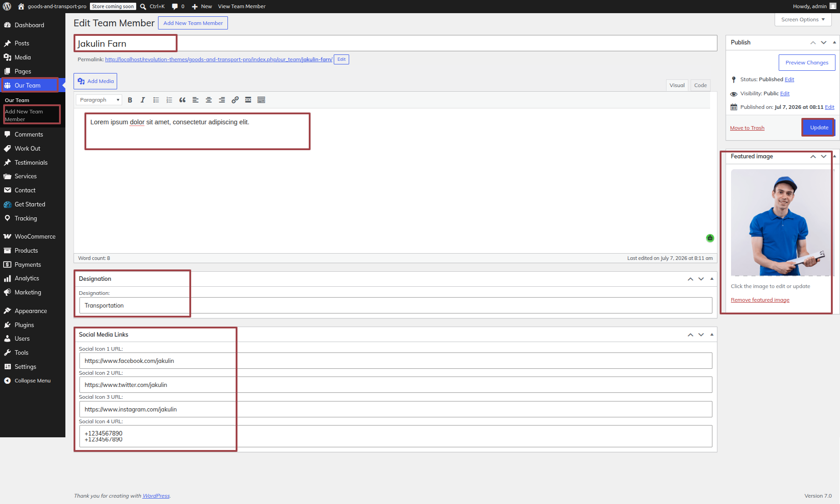840x504 pixels.
Task: Open the Paragraph format dropdown
Action: pos(99,100)
